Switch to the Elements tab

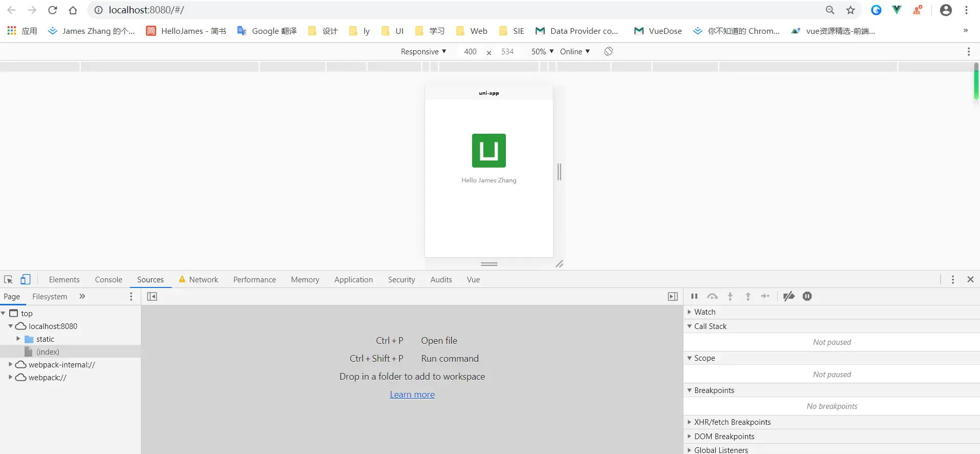[65, 279]
